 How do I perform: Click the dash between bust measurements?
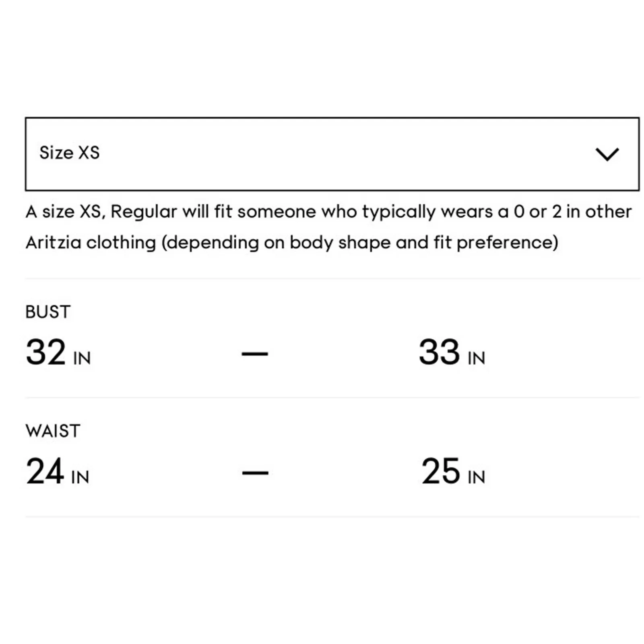254,354
